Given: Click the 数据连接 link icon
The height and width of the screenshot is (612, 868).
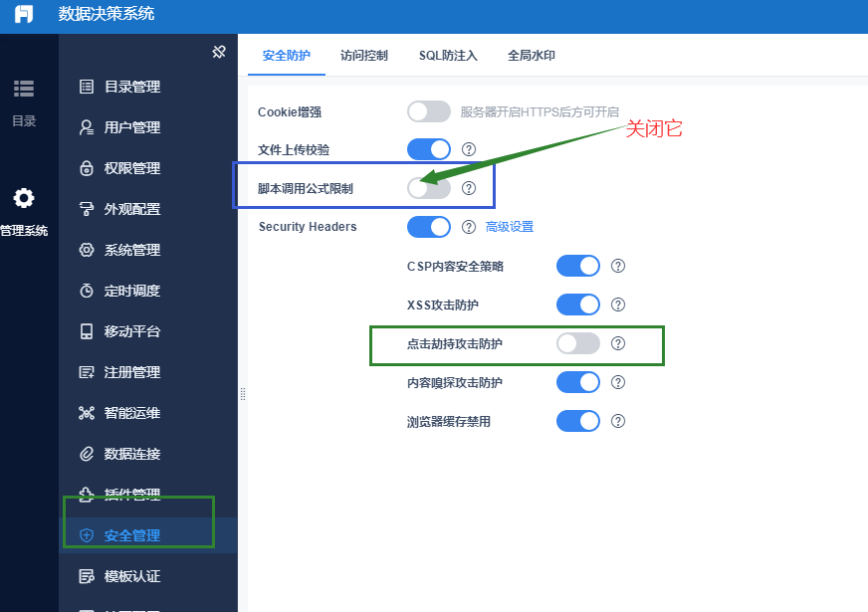Looking at the screenshot, I should click(87, 454).
